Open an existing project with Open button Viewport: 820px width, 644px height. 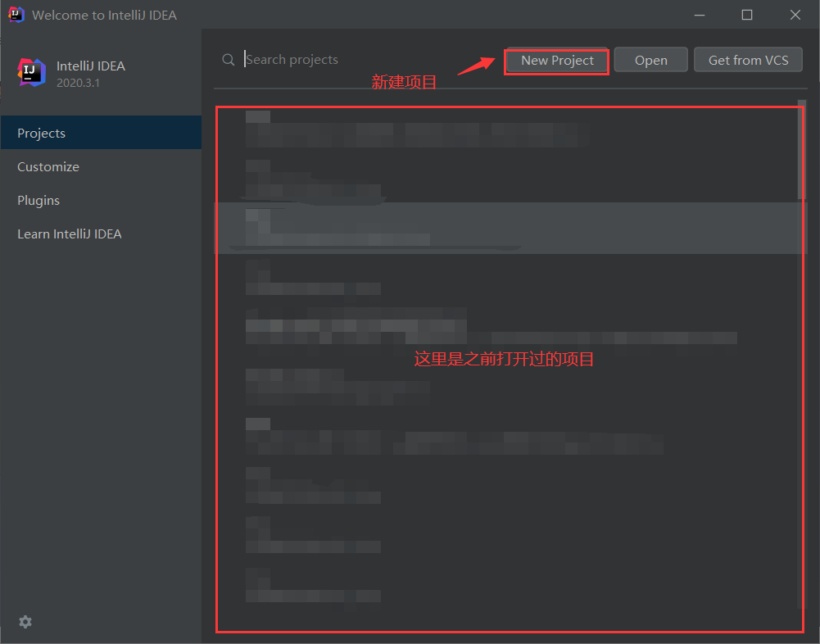pyautogui.click(x=651, y=60)
